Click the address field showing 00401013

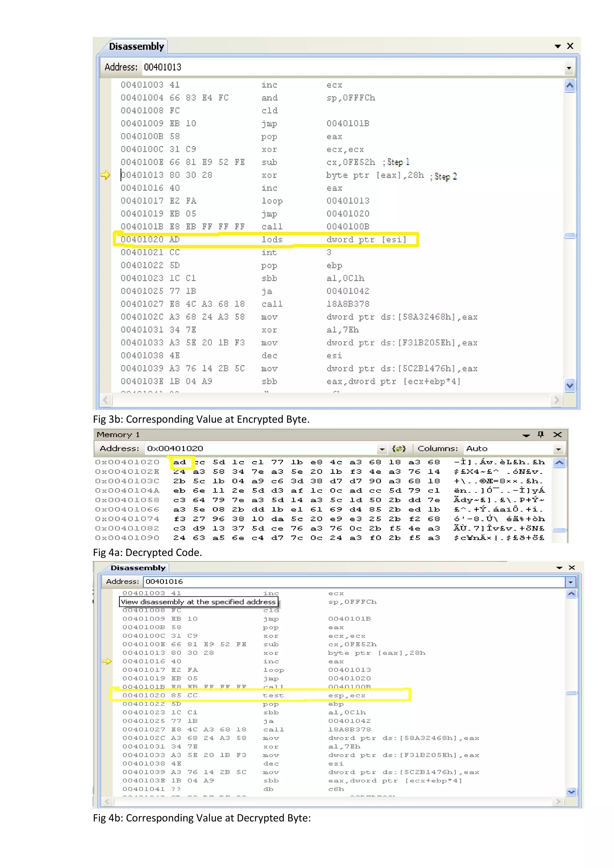[x=353, y=67]
